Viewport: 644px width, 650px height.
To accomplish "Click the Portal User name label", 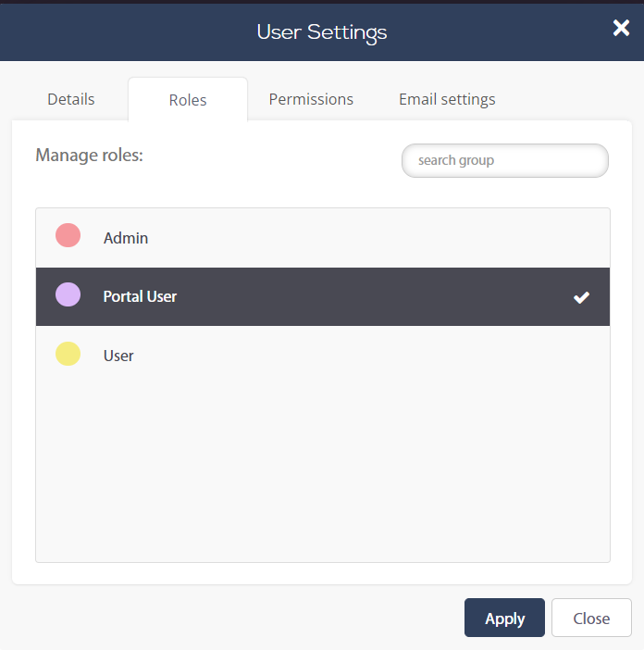I will coord(140,297).
